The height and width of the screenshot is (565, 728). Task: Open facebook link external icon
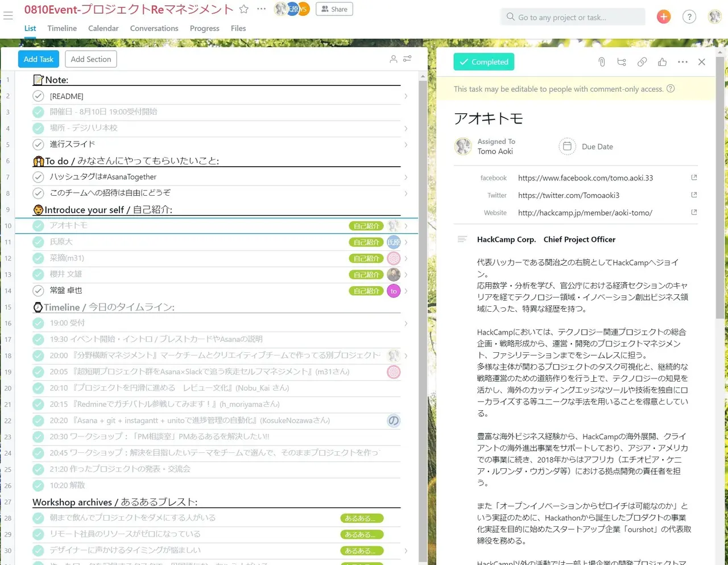[x=694, y=178]
